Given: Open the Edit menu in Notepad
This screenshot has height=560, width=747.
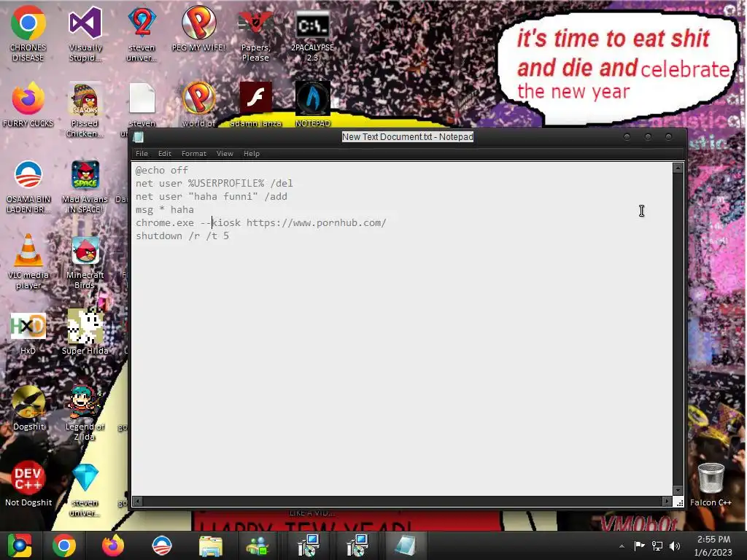Looking at the screenshot, I should tap(164, 153).
